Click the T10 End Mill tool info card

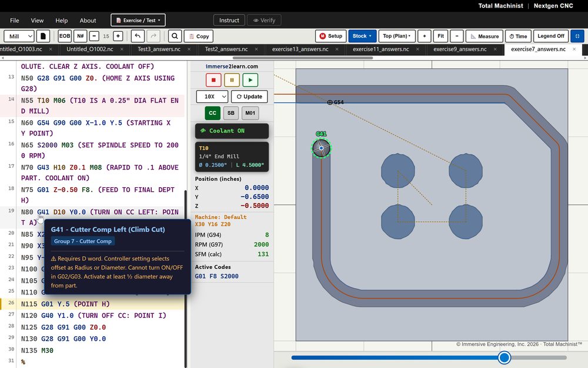point(232,157)
